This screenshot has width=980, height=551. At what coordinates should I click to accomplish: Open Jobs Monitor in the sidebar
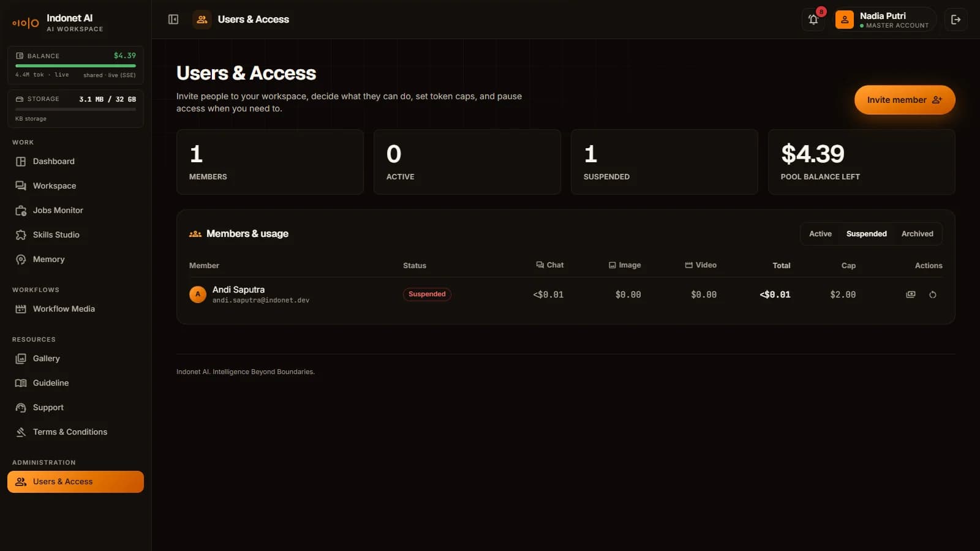coord(75,211)
